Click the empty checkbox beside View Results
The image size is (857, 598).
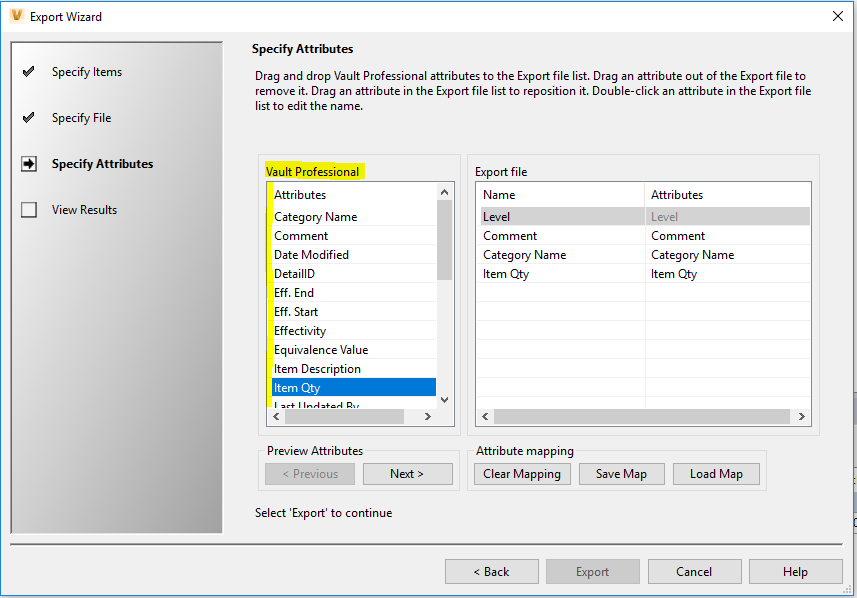pos(30,209)
